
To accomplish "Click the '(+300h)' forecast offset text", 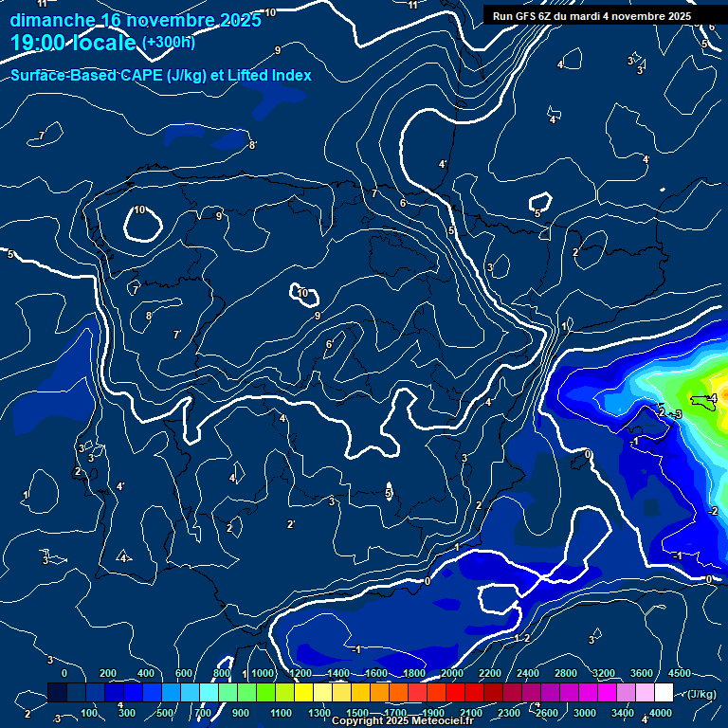I will tap(168, 43).
